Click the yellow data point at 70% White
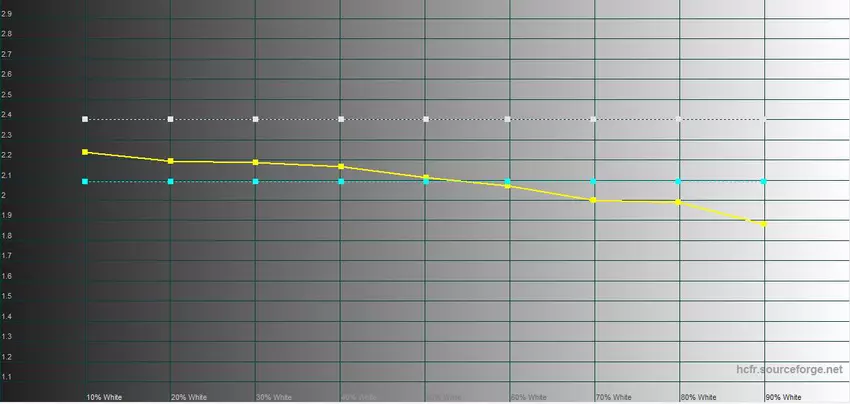The width and height of the screenshot is (850, 404). pyautogui.click(x=594, y=200)
